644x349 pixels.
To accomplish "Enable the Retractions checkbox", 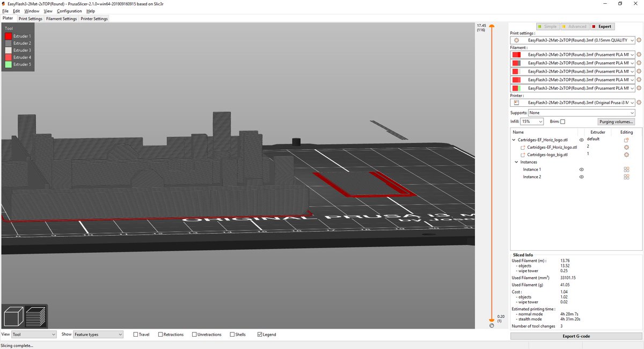I will pyautogui.click(x=160, y=335).
